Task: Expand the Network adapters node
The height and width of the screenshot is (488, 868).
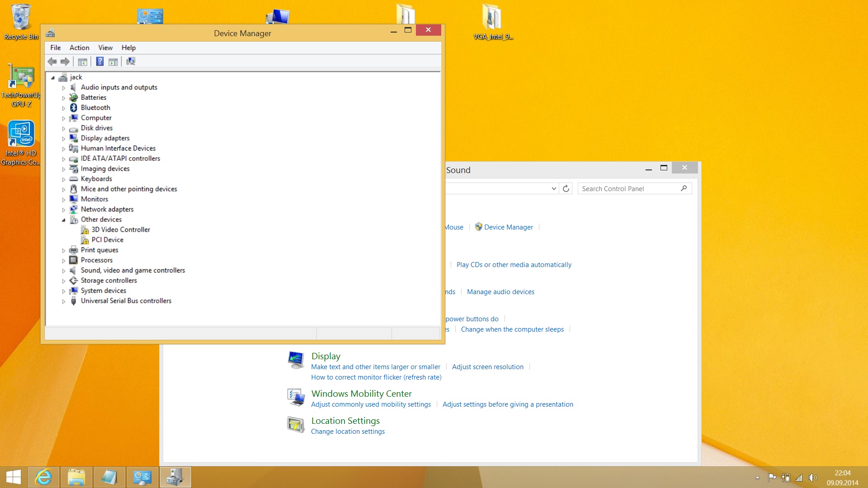Action: click(64, 210)
